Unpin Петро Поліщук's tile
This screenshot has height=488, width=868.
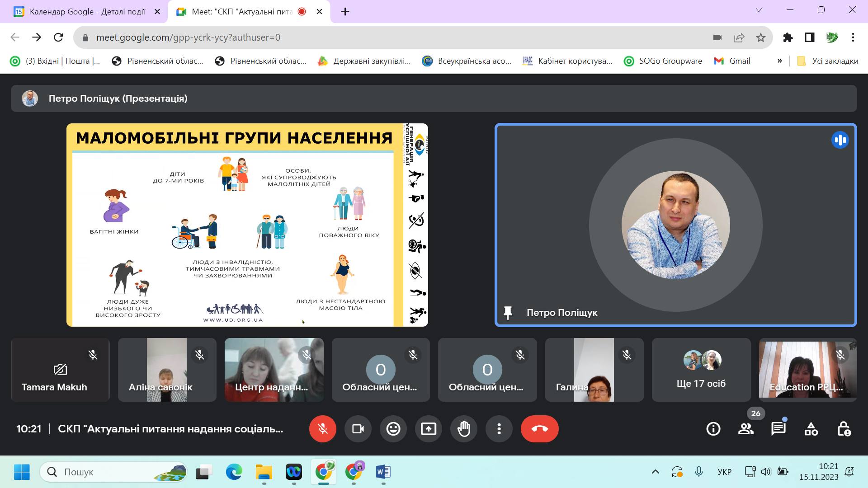[508, 313]
